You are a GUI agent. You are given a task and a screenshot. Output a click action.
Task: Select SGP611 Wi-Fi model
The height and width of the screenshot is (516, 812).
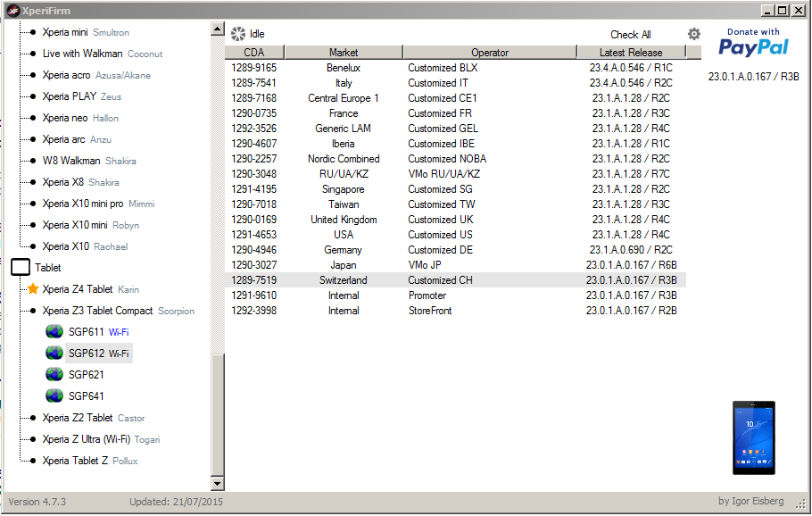tap(98, 332)
